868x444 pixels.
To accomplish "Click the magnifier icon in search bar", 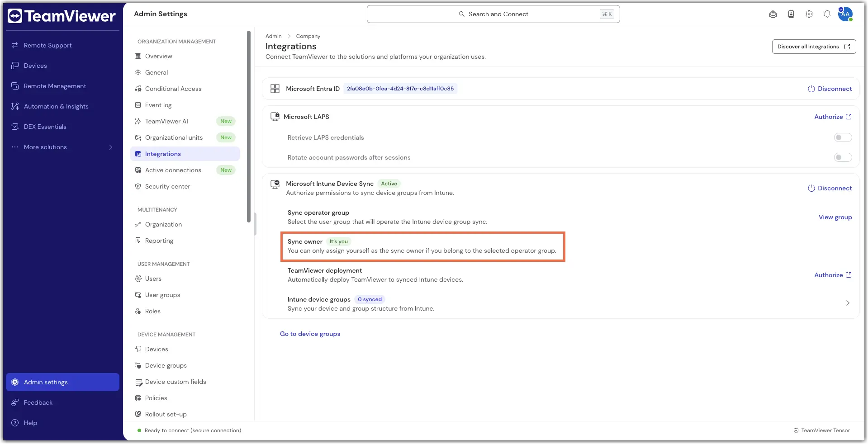I will [462, 14].
